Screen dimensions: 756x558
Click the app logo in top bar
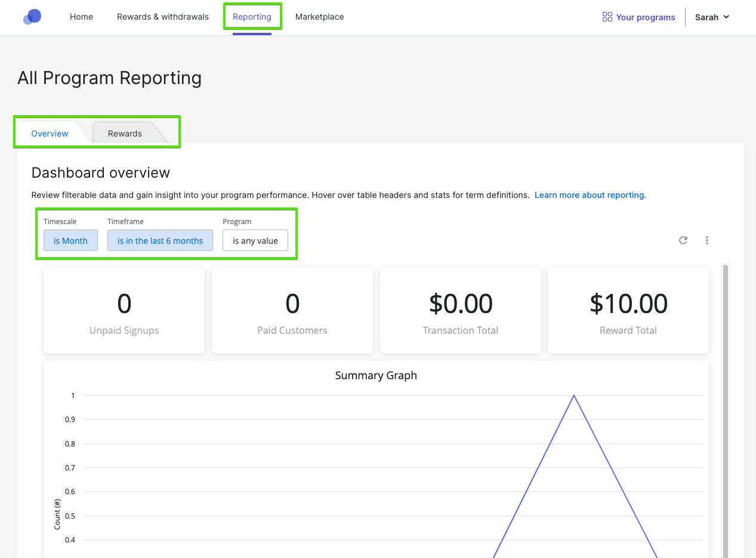tap(32, 17)
